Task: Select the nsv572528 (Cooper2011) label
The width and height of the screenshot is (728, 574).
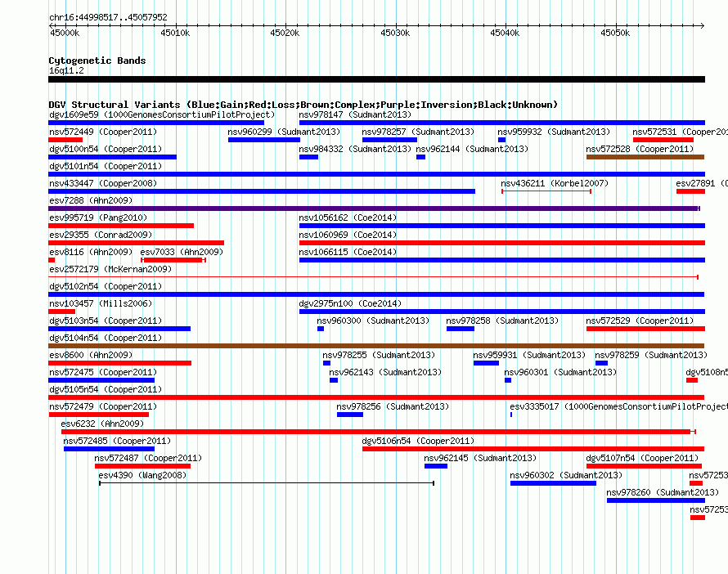Action: 640,149
